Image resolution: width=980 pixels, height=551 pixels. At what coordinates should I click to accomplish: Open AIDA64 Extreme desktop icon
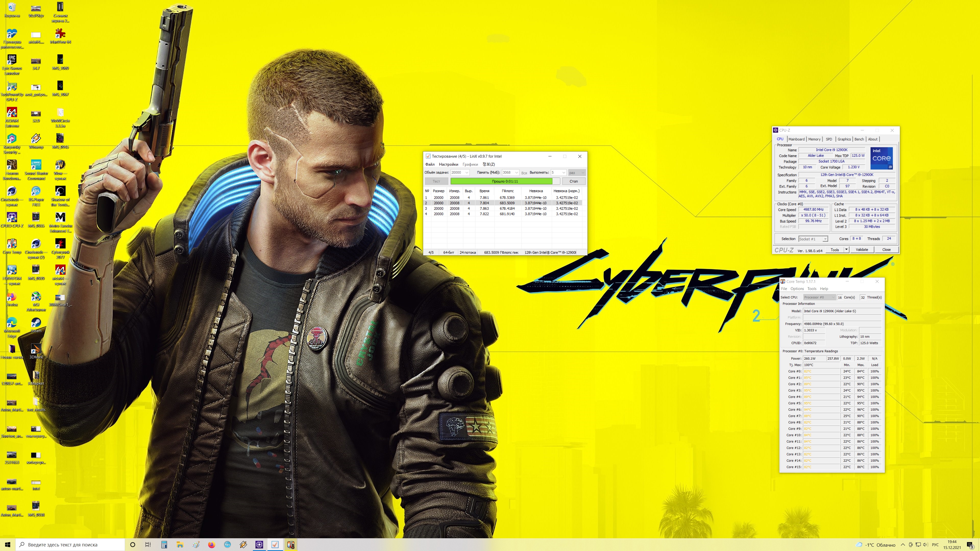pos(12,113)
